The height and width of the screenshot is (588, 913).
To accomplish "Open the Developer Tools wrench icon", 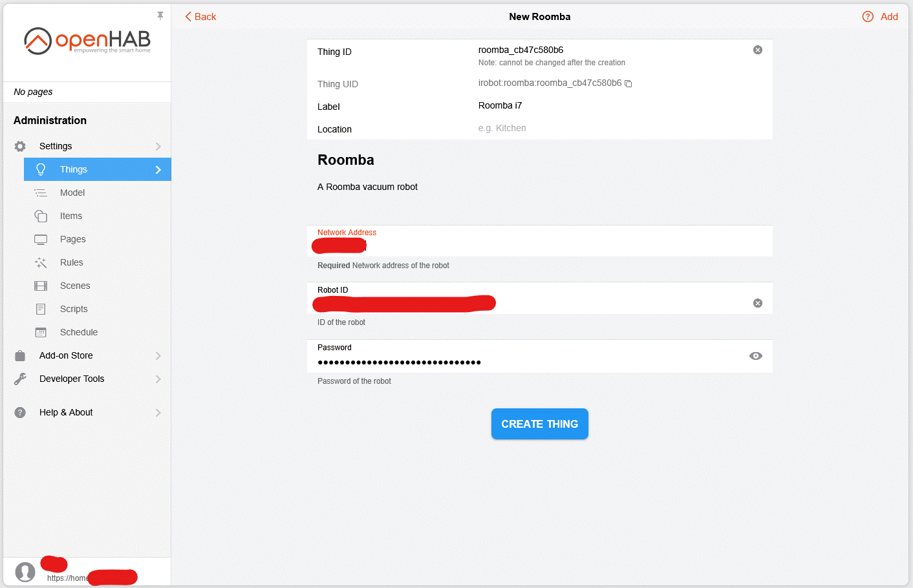I will coord(19,379).
